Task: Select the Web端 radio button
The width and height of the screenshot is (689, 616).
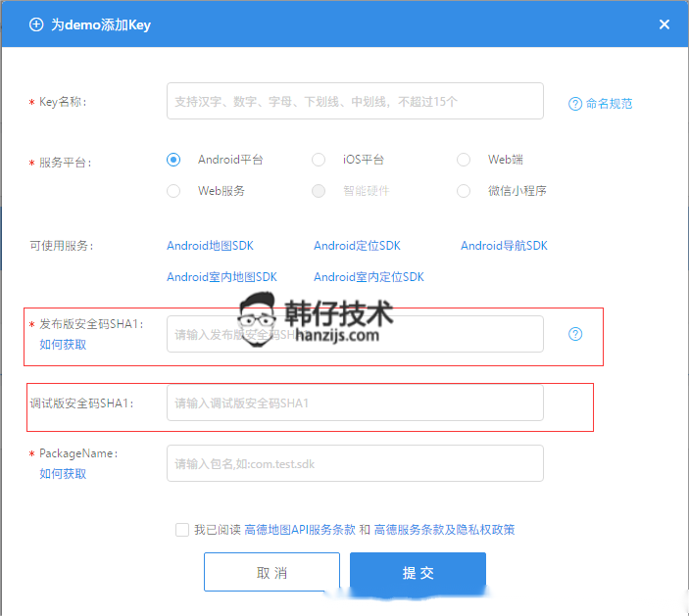Action: click(x=464, y=160)
